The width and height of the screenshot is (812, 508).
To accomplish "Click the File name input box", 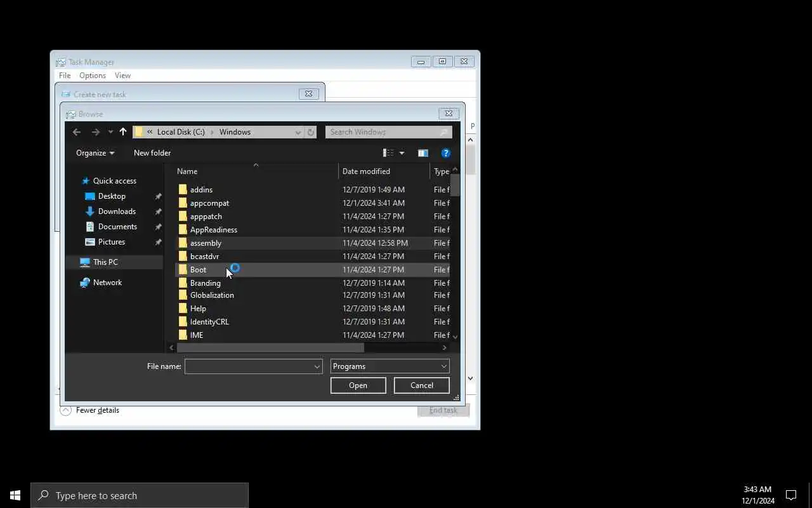I will click(x=249, y=366).
